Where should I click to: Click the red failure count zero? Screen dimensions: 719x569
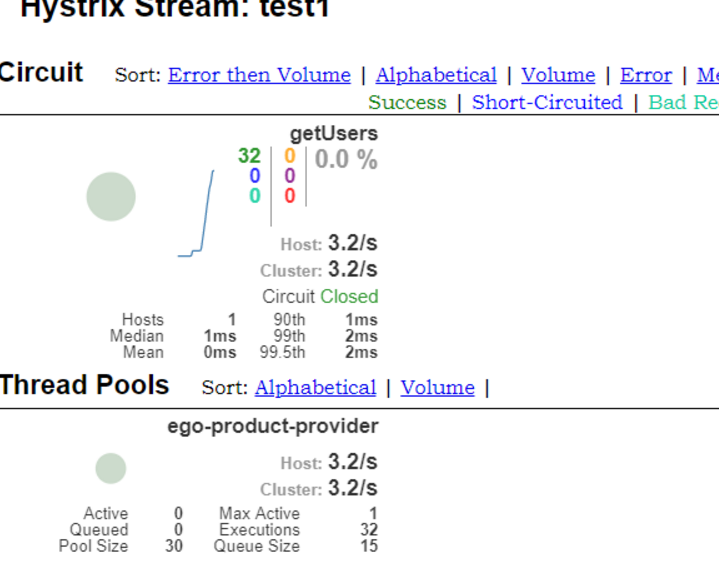pos(290,196)
